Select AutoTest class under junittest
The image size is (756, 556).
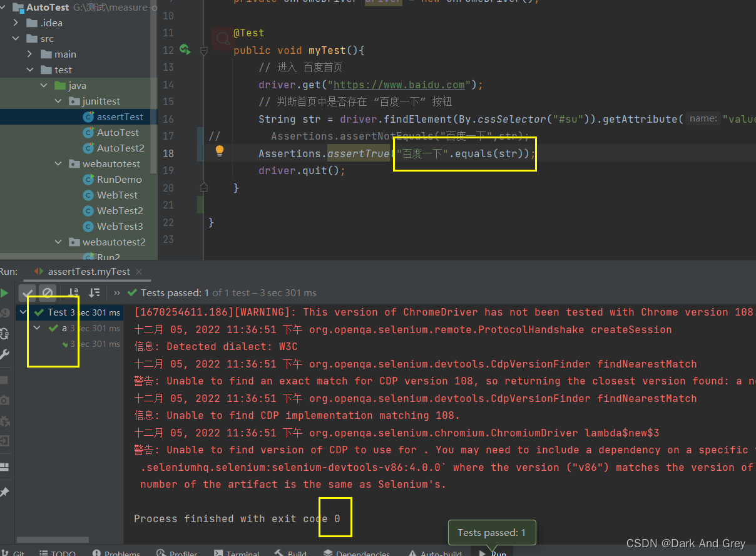pos(118,133)
